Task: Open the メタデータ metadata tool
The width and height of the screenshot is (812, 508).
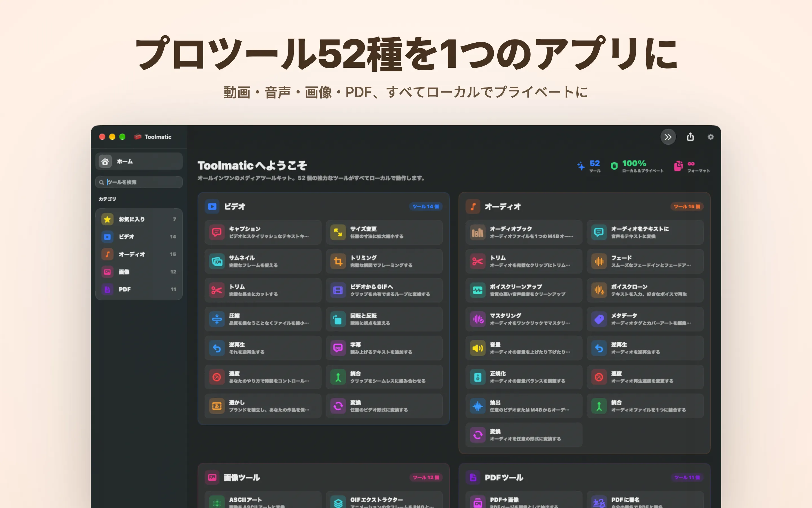Action: tap(645, 319)
